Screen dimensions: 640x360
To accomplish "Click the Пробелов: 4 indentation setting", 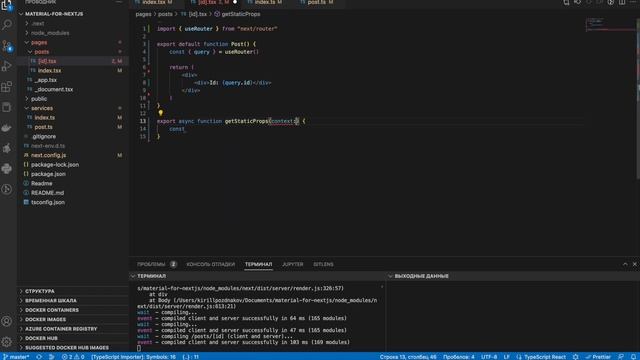I will coord(459,357).
